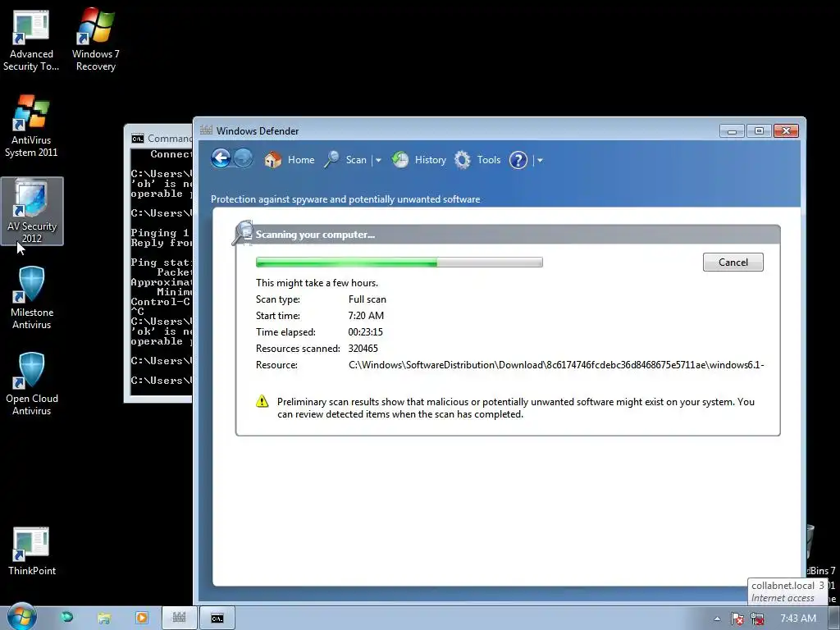The width and height of the screenshot is (840, 630).
Task: Click the network tray icon
Action: click(757, 619)
